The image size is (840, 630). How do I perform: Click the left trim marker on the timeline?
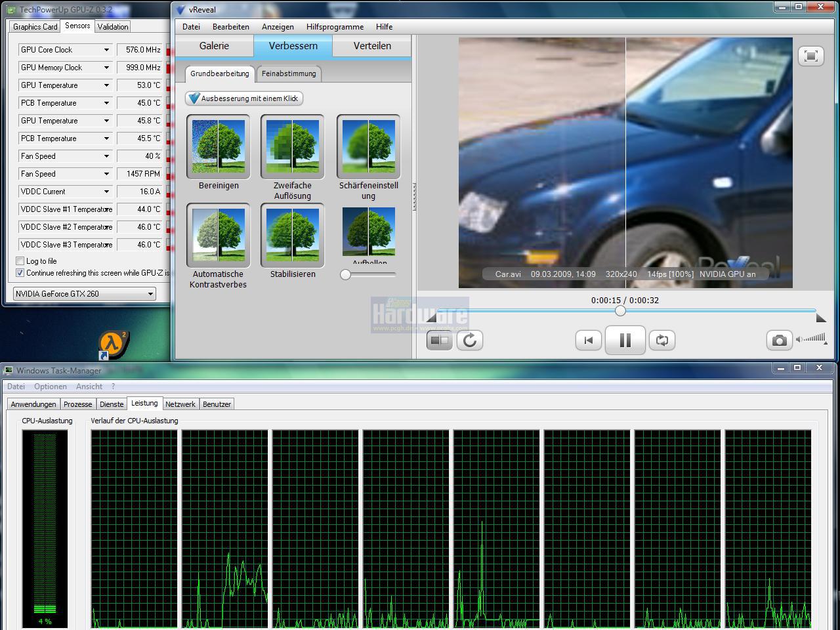click(x=431, y=318)
